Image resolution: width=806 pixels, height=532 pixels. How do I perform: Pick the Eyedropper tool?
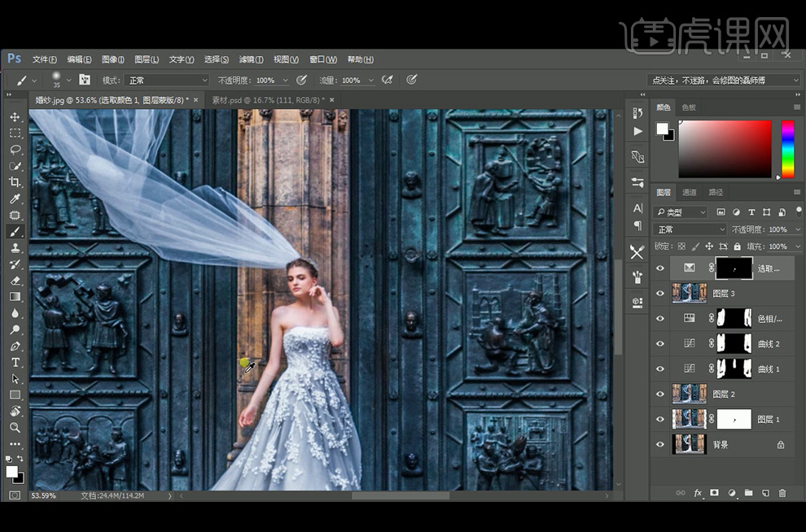pyautogui.click(x=15, y=199)
